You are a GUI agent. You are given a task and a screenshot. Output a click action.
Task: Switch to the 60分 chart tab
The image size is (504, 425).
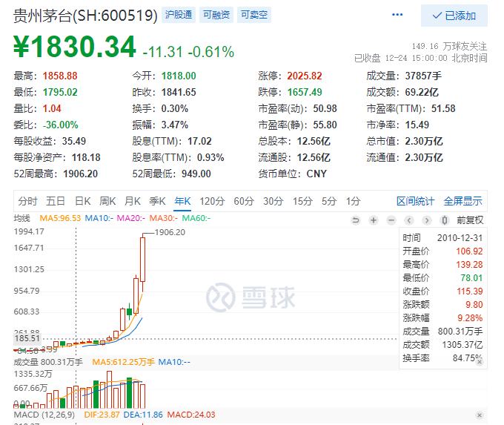tap(244, 202)
